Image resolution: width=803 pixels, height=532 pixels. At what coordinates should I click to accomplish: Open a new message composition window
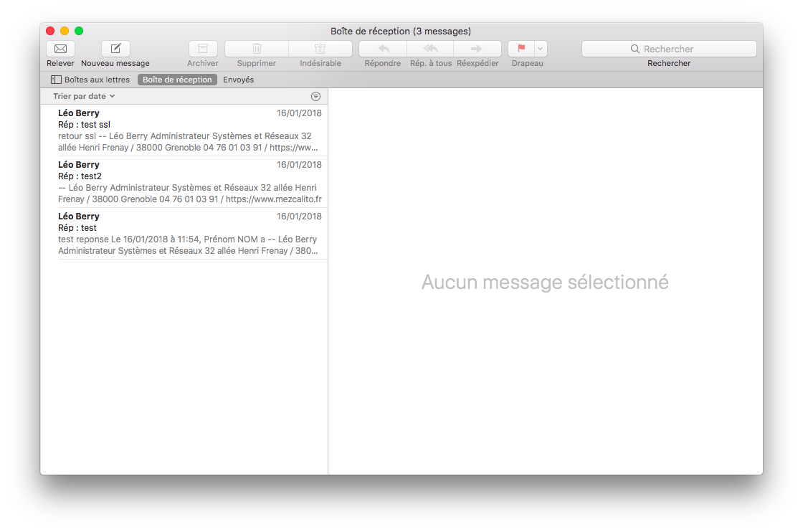pyautogui.click(x=115, y=49)
